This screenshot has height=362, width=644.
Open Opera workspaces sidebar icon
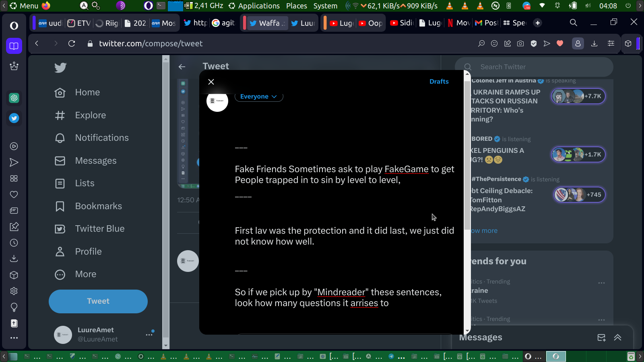(14, 46)
